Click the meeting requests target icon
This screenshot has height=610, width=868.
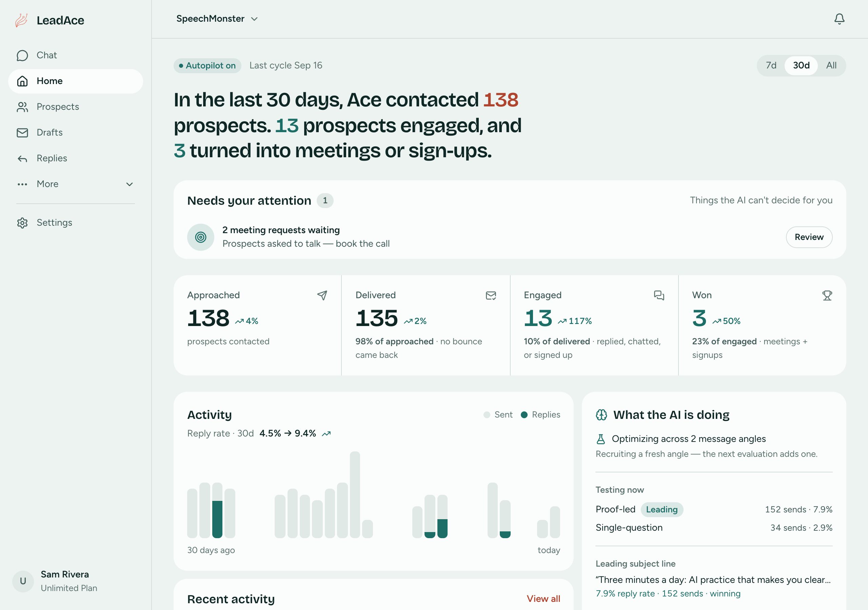(201, 237)
